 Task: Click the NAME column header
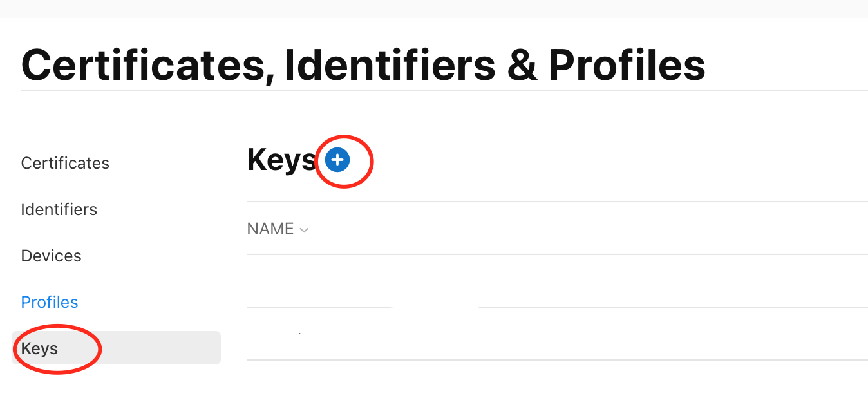coord(270,229)
